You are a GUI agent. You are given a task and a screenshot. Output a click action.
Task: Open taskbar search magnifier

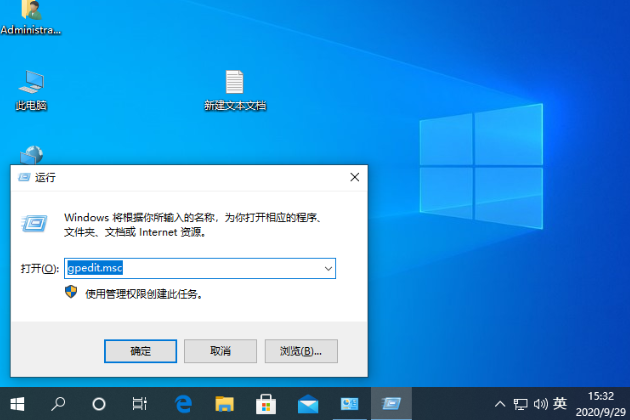click(x=58, y=404)
